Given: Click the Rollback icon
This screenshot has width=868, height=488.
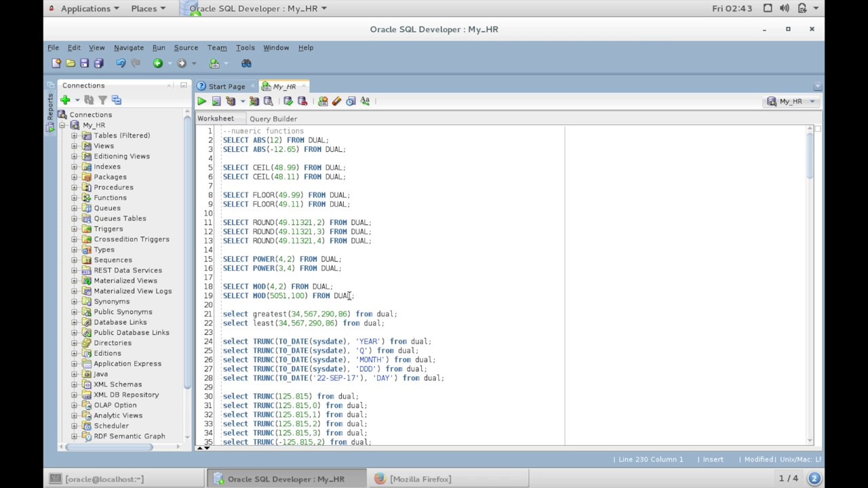Looking at the screenshot, I should coord(302,101).
